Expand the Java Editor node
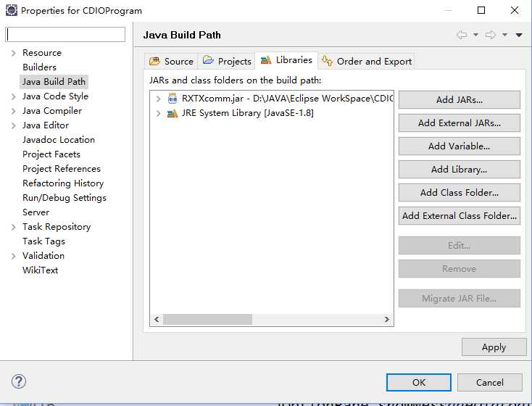532x406 pixels. pyautogui.click(x=13, y=125)
